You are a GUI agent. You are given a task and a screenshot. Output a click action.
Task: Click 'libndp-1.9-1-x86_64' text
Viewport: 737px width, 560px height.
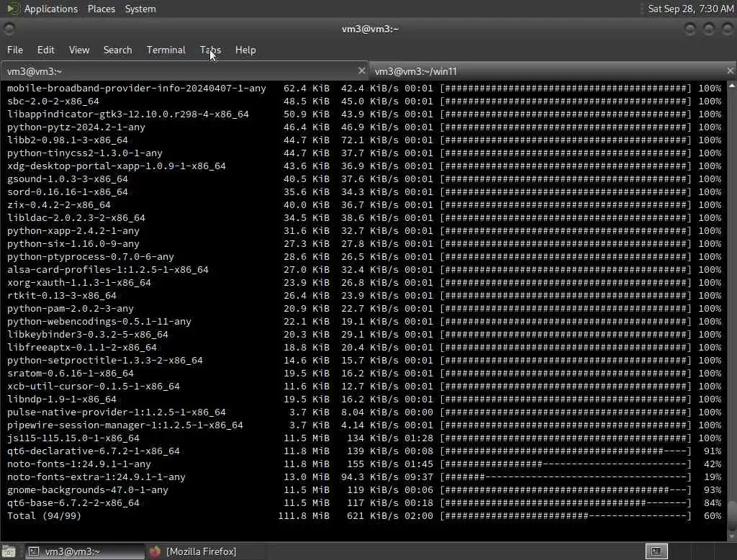tap(62, 399)
